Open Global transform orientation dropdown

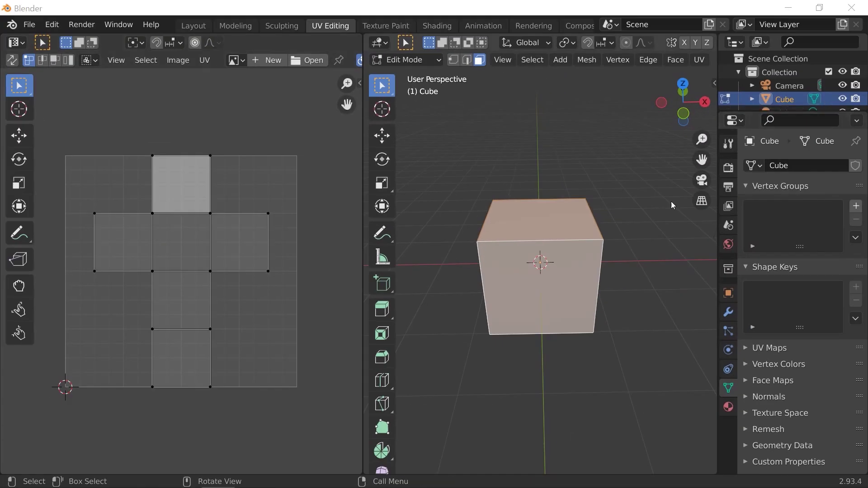tap(526, 42)
